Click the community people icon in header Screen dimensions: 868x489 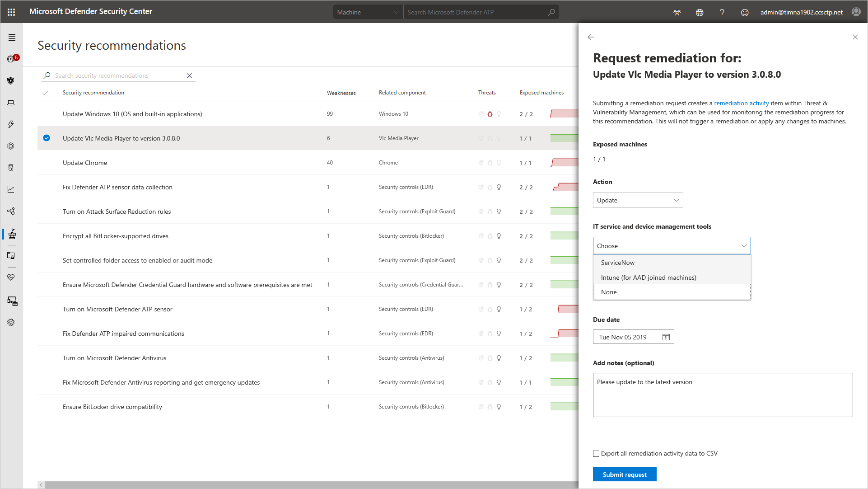point(677,12)
